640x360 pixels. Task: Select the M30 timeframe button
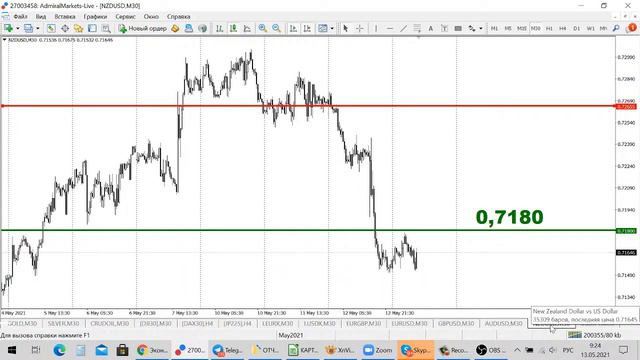coord(536,28)
